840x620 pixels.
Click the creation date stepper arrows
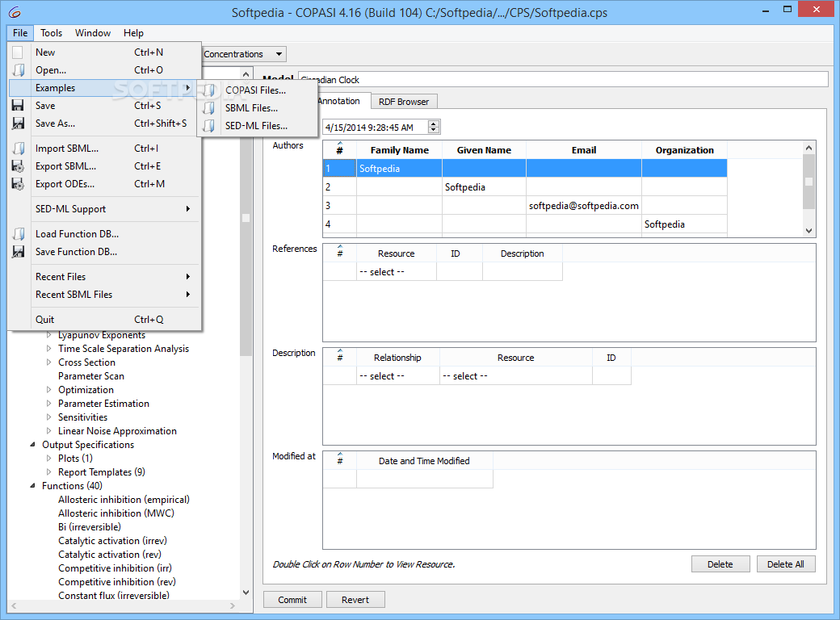pos(434,127)
